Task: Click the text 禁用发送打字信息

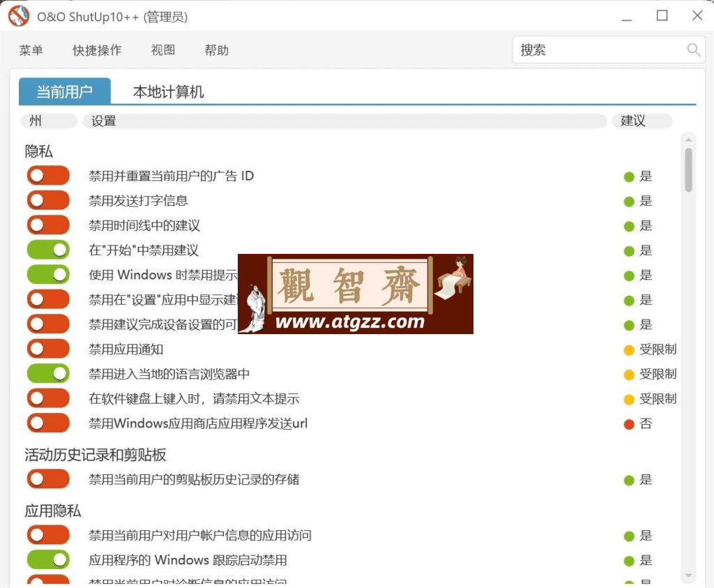Action: point(138,200)
